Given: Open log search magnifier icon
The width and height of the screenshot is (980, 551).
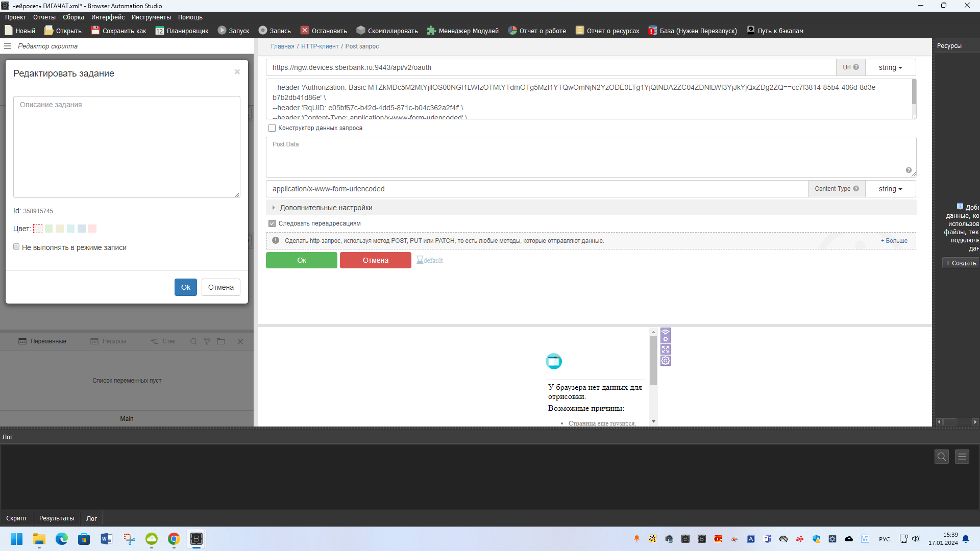Looking at the screenshot, I should tap(941, 457).
